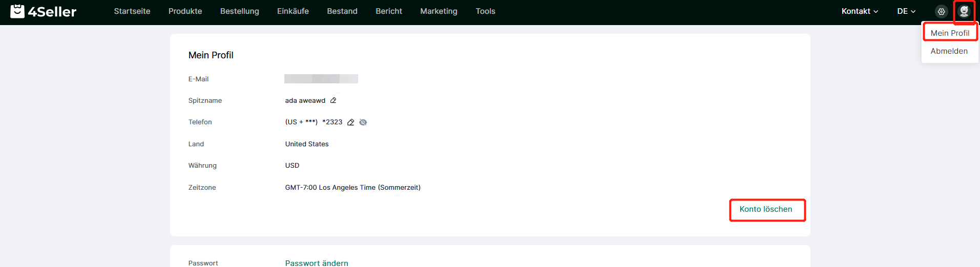
Task: Open the Einkäufe menu
Action: click(x=293, y=11)
